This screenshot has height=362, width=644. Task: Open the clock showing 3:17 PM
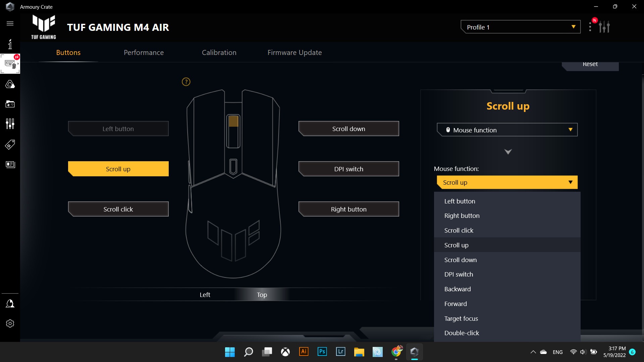tap(614, 352)
